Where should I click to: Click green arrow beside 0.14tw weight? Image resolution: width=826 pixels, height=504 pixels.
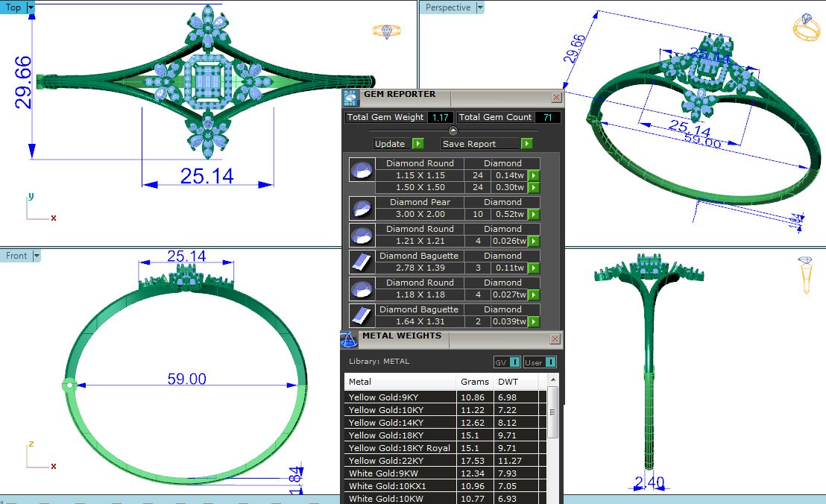coord(533,176)
